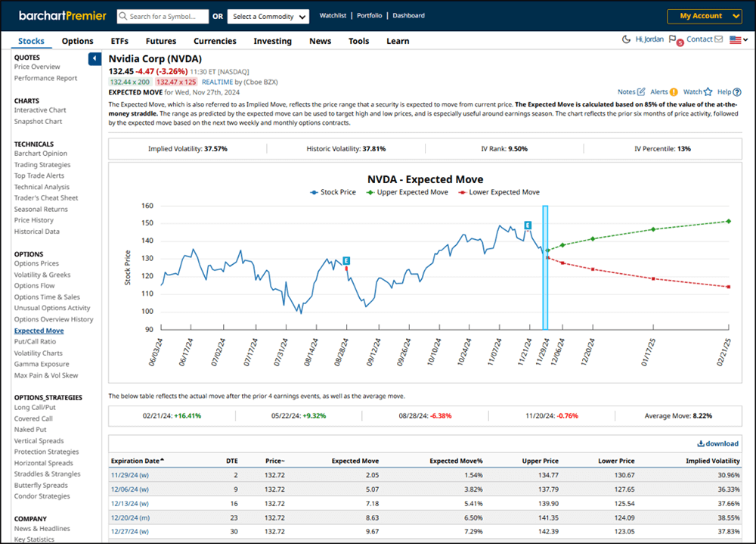Open the highlighted Expected Move sidebar link
Screen dimensions: 756x544
pos(39,331)
